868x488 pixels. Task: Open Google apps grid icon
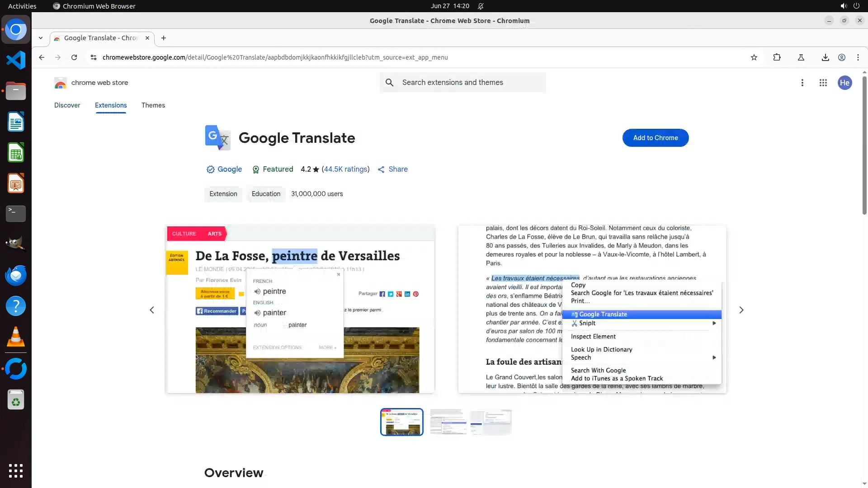[x=823, y=83]
